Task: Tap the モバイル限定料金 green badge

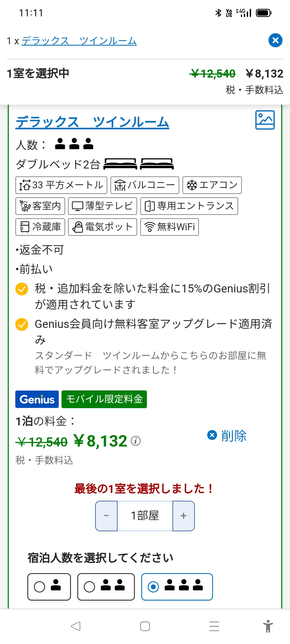Action: pyautogui.click(x=104, y=399)
